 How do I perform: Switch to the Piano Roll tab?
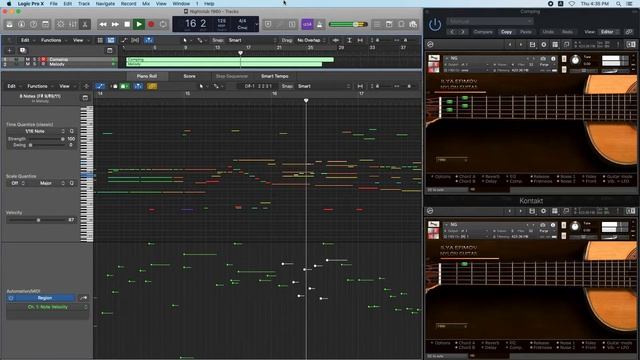pyautogui.click(x=147, y=76)
